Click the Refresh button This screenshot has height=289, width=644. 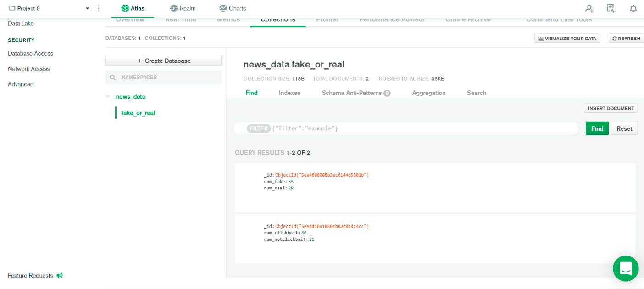pos(626,39)
